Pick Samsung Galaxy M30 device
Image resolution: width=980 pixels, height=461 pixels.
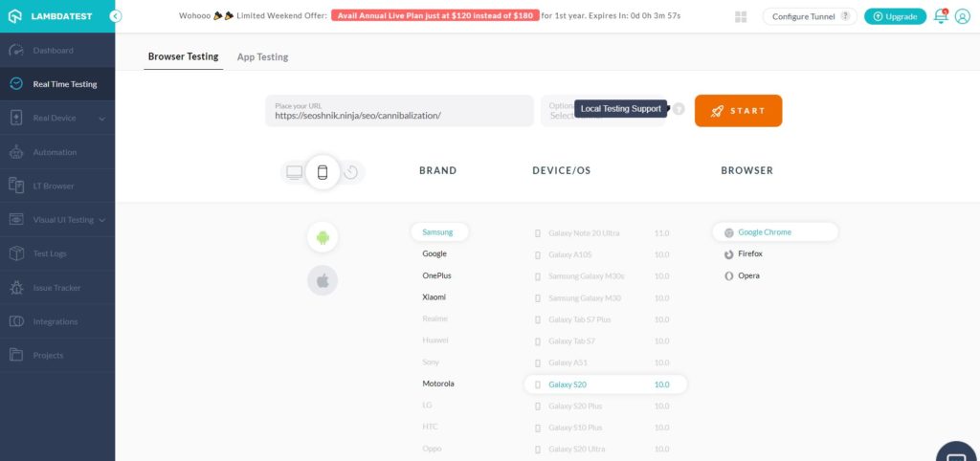(x=605, y=298)
